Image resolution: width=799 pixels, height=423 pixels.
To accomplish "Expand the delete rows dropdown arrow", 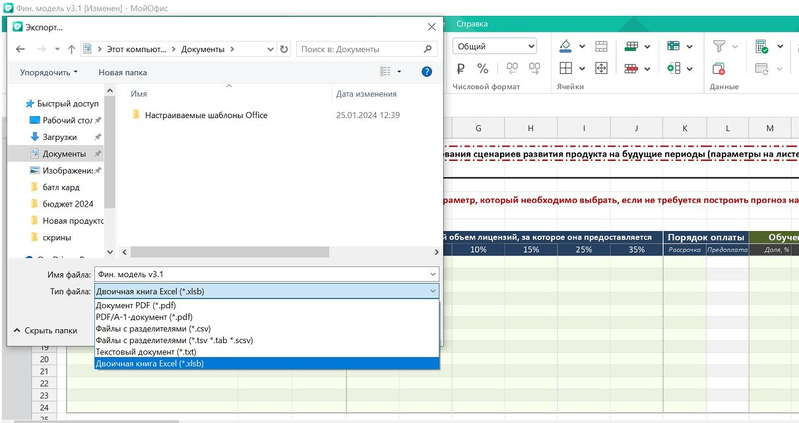I will point(647,69).
